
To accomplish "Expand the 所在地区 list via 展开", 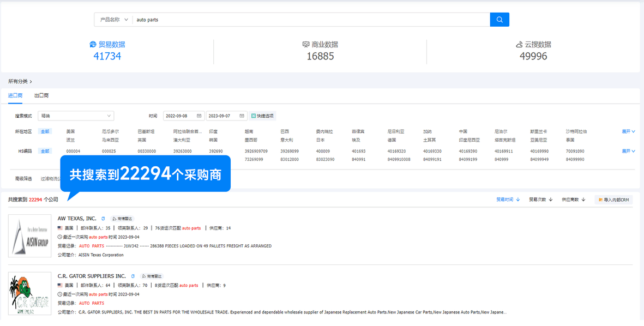I will [x=628, y=131].
